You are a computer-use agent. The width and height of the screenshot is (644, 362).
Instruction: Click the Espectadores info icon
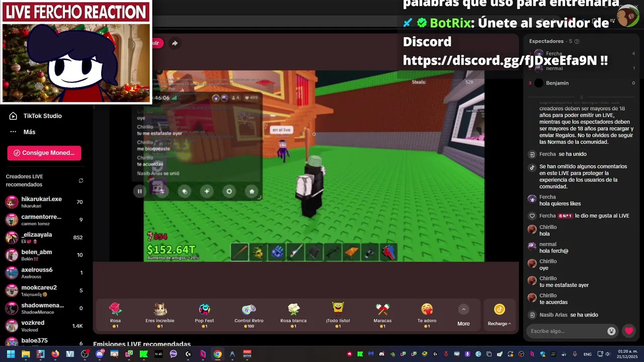pos(577,41)
